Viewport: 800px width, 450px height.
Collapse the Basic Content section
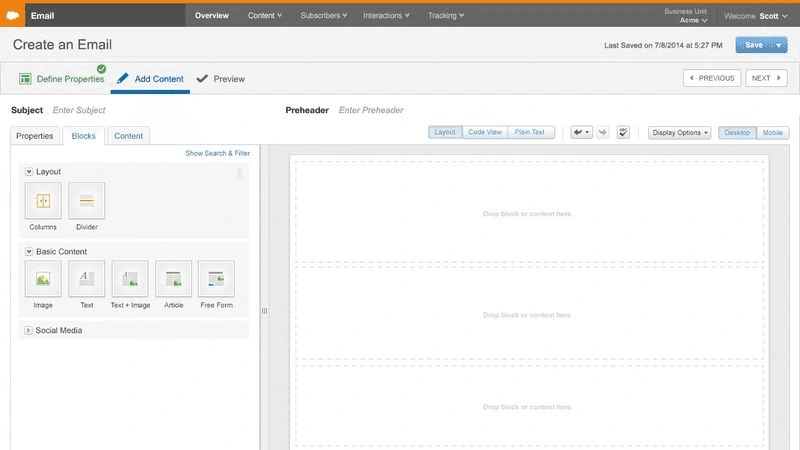(29, 252)
